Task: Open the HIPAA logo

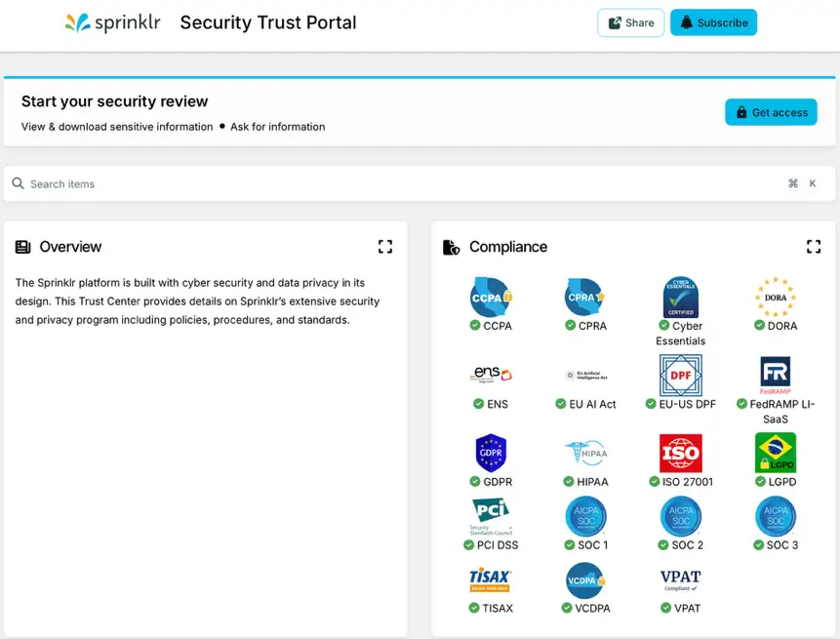Action: point(586,453)
